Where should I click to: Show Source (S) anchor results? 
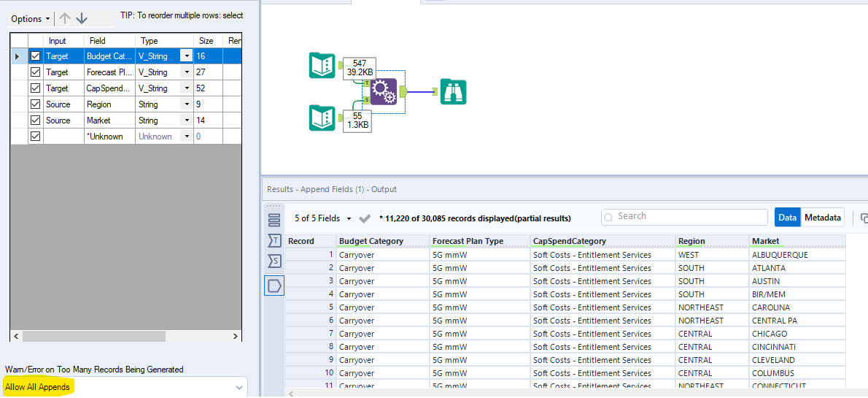[274, 261]
